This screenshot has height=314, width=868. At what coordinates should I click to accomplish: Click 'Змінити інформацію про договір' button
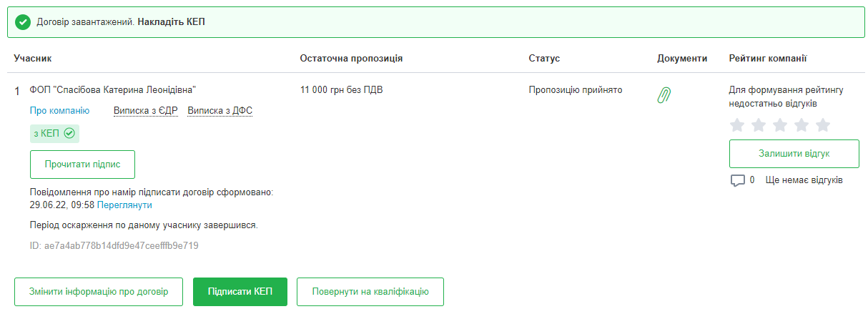[99, 292]
